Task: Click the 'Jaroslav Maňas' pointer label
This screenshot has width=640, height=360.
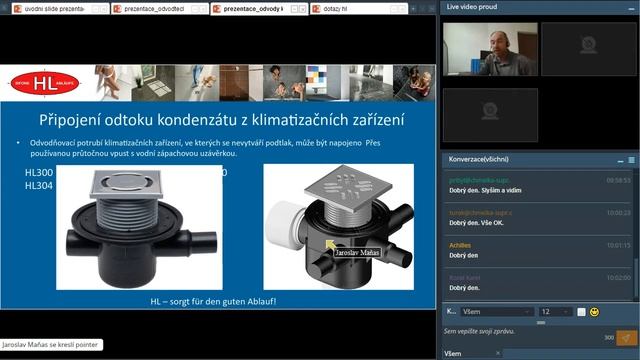Action: pyautogui.click(x=357, y=253)
